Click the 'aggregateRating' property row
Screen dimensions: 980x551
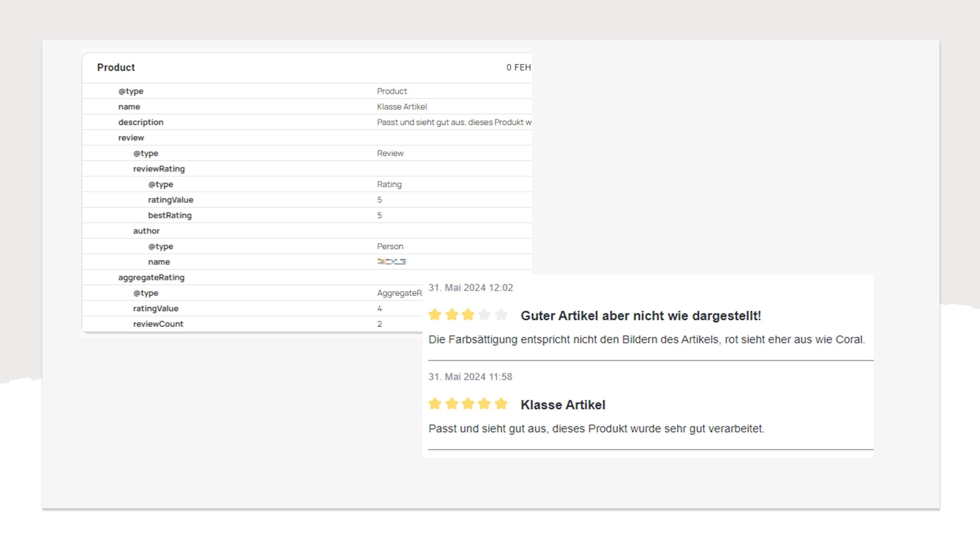click(x=307, y=278)
